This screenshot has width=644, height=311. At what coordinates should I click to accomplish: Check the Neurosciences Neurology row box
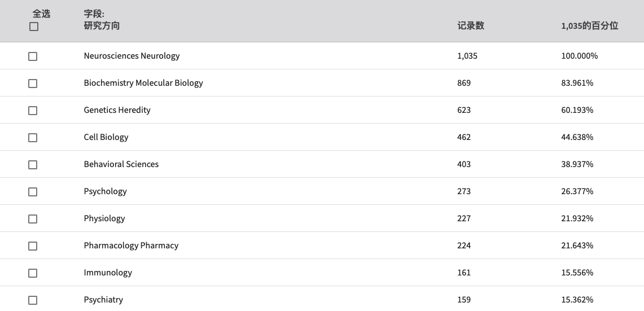click(33, 56)
